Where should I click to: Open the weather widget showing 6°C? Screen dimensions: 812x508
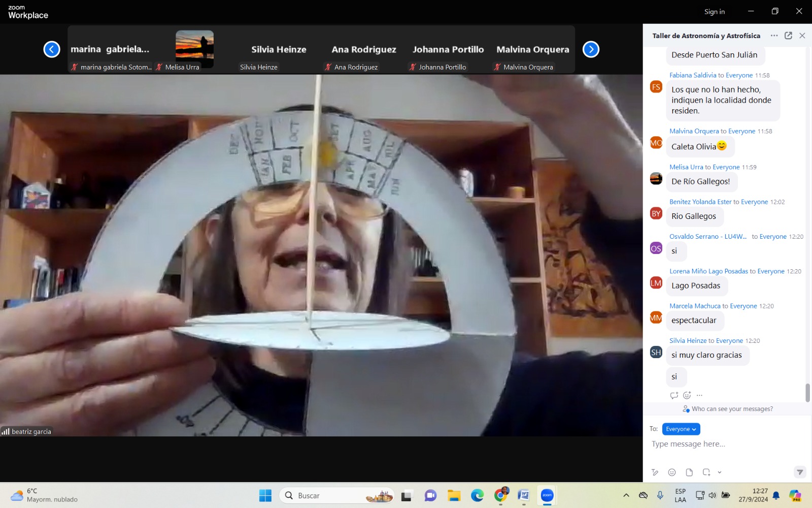coord(45,495)
